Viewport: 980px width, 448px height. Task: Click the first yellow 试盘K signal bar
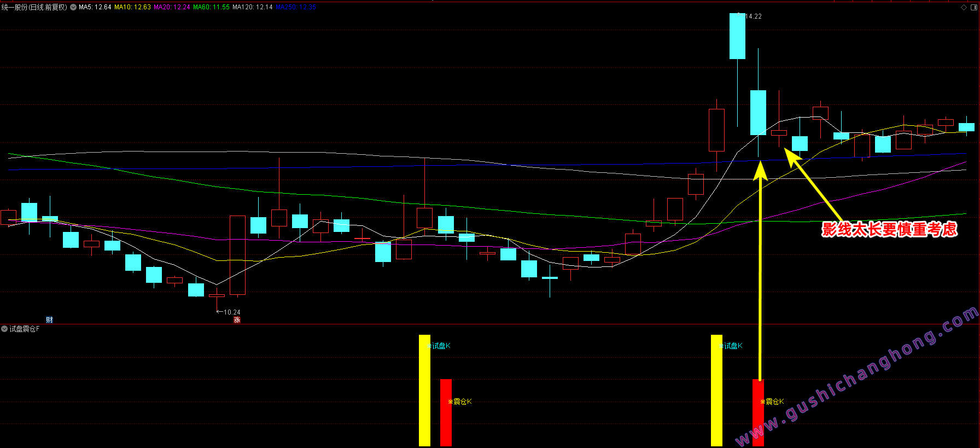point(424,391)
